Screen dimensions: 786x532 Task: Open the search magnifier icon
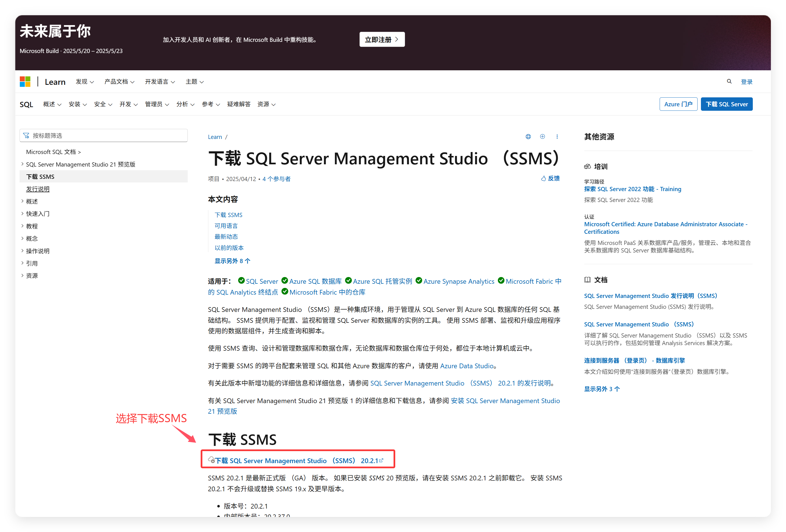coord(729,81)
